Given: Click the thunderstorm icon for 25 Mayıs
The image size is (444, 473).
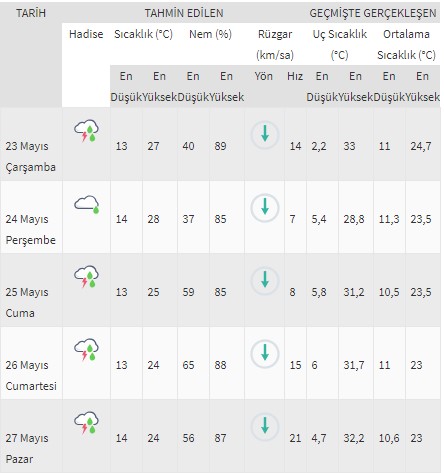Looking at the screenshot, I should [86, 276].
